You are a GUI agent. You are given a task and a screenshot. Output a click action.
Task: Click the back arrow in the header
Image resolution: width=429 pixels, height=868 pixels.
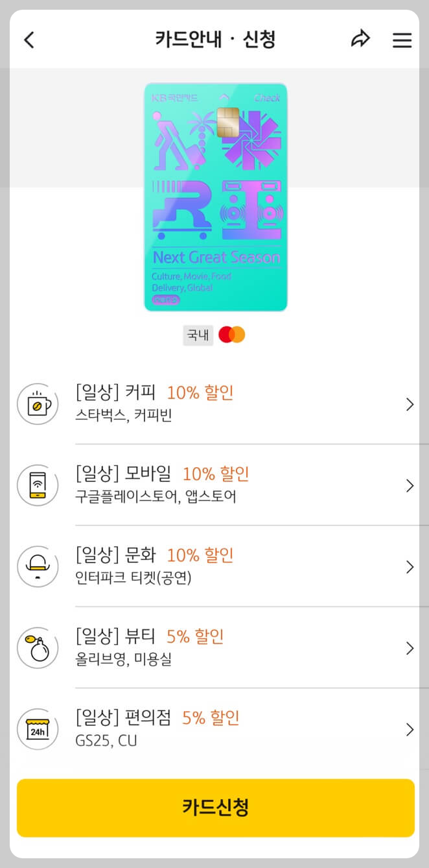point(28,40)
